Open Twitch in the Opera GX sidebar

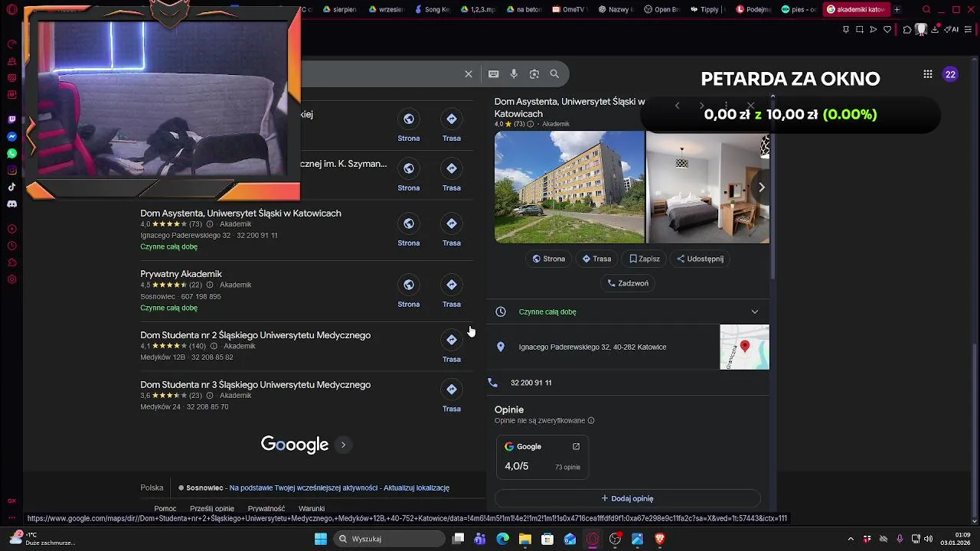[x=11, y=119]
